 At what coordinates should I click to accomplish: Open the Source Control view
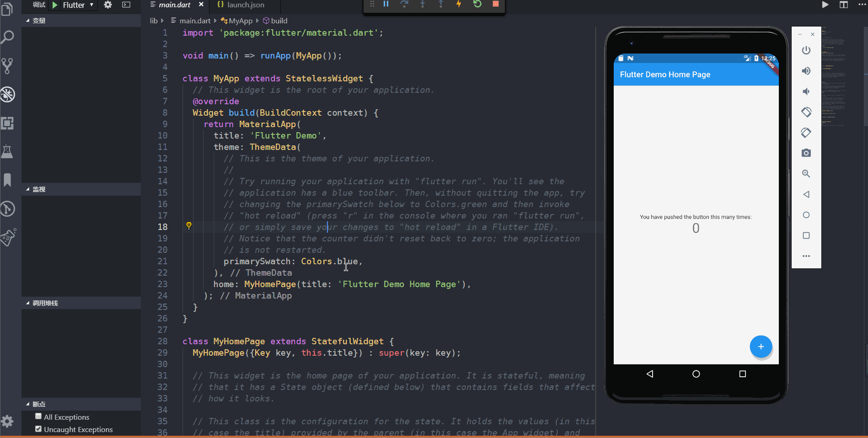(7, 66)
